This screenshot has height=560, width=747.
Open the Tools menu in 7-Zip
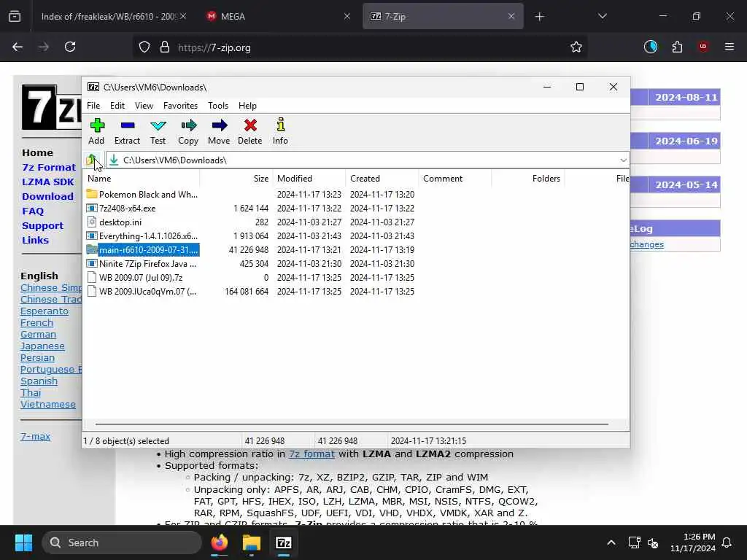(217, 105)
